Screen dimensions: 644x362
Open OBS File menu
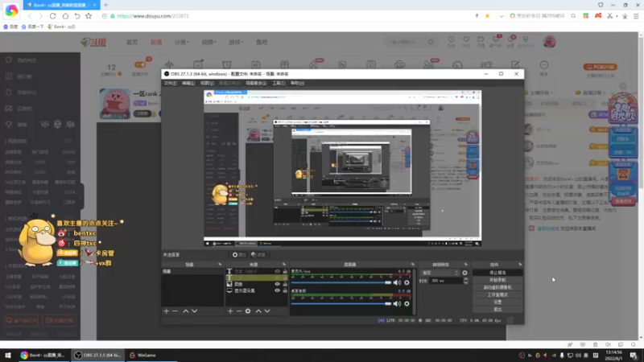click(170, 83)
